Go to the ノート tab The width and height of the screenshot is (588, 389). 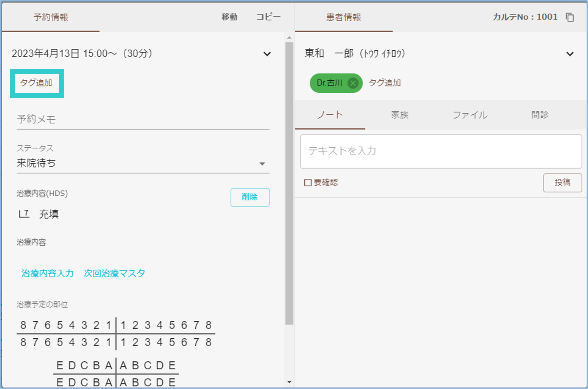(330, 115)
